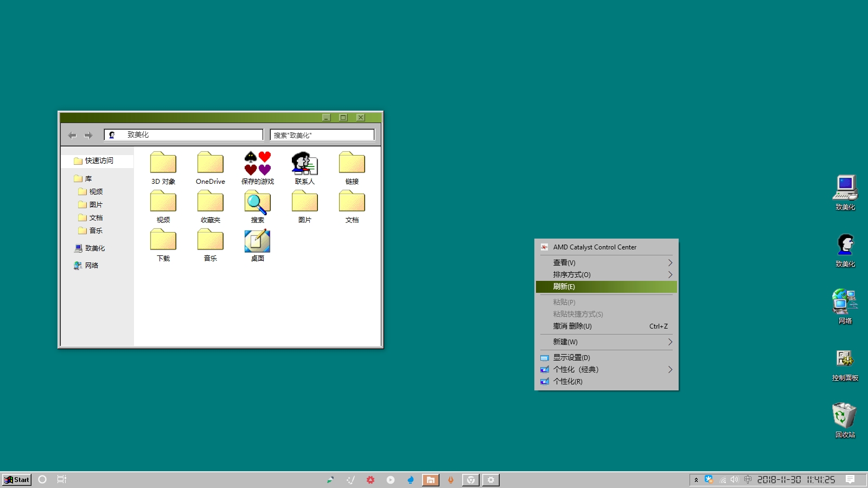Open the 桌面 folder icon in Explorer
The height and width of the screenshot is (488, 868).
257,242
